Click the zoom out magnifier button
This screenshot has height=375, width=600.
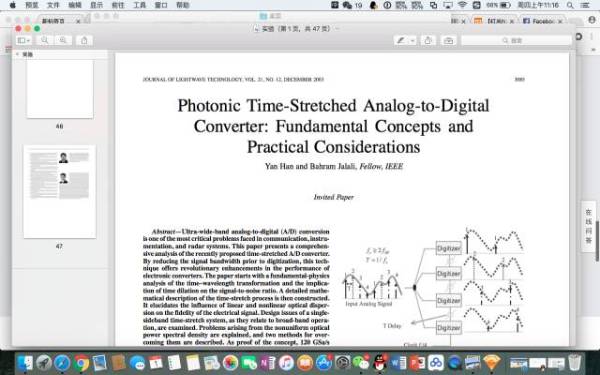coord(45,40)
